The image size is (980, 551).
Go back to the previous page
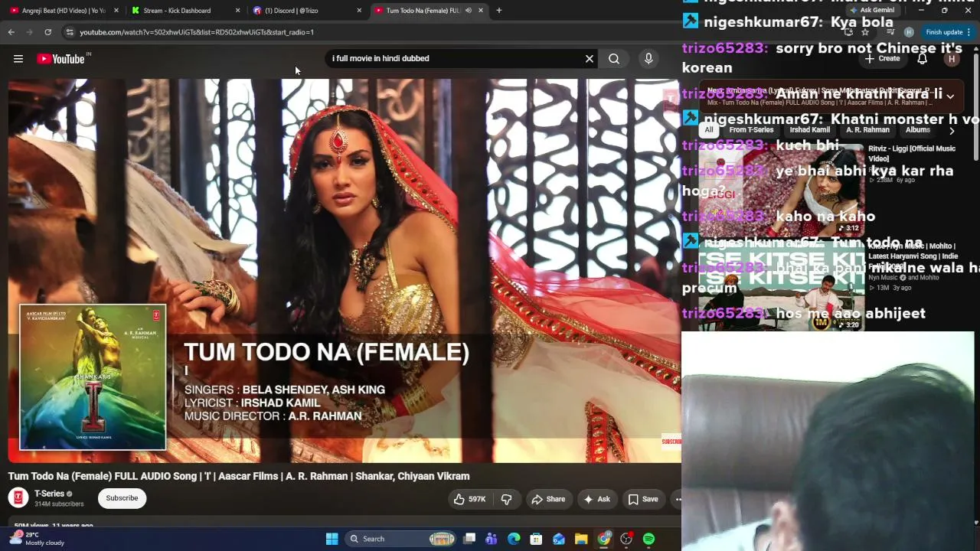coord(11,32)
